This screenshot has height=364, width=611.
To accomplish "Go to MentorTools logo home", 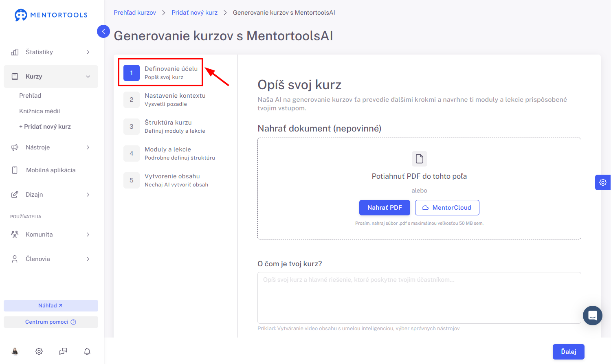I will point(51,15).
